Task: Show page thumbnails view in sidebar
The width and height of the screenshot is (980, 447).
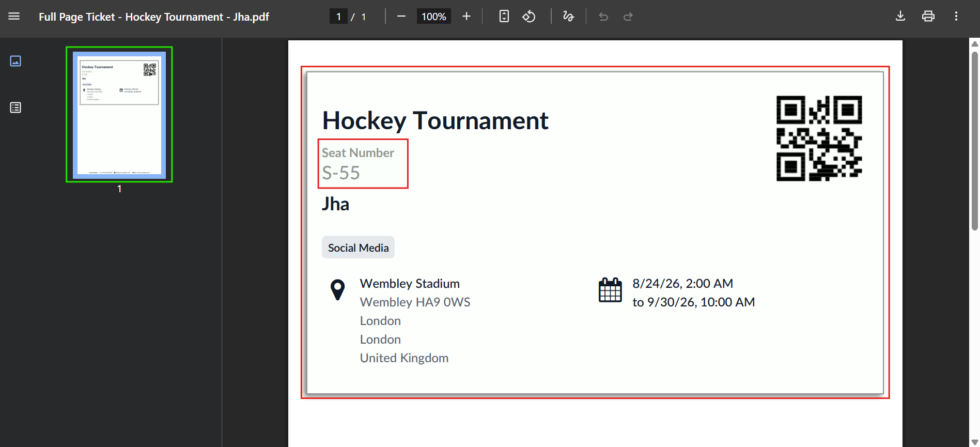Action: tap(15, 61)
